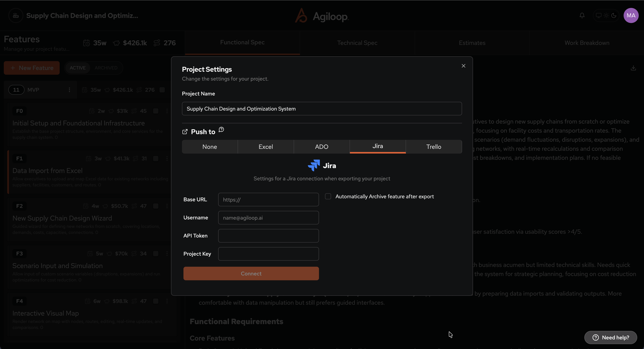Open the Need help? button
The image size is (644, 349).
click(x=611, y=337)
